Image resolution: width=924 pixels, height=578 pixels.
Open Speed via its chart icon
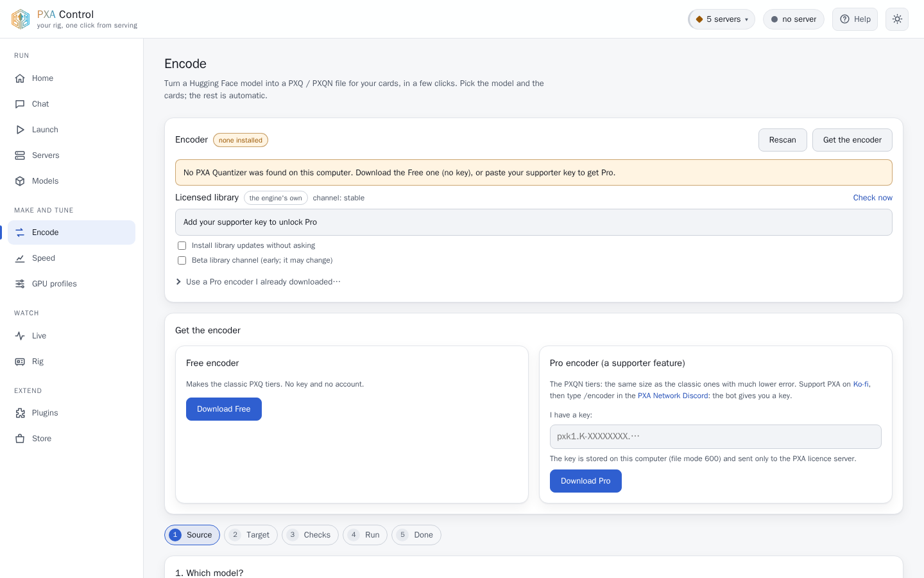(20, 258)
